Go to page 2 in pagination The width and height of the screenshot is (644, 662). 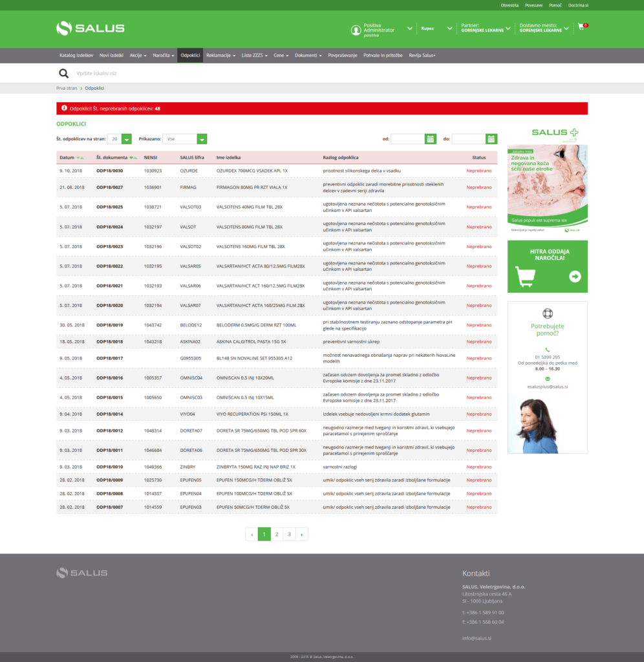277,535
